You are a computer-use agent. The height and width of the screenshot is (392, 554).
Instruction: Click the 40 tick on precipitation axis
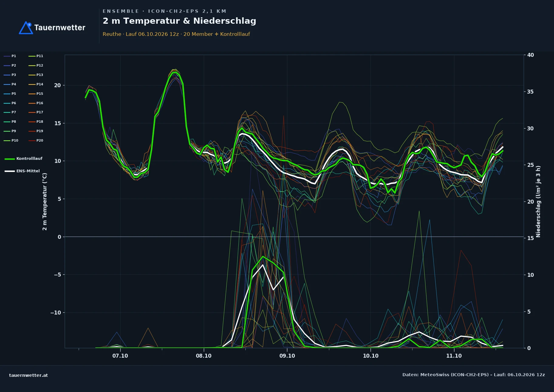(530, 55)
